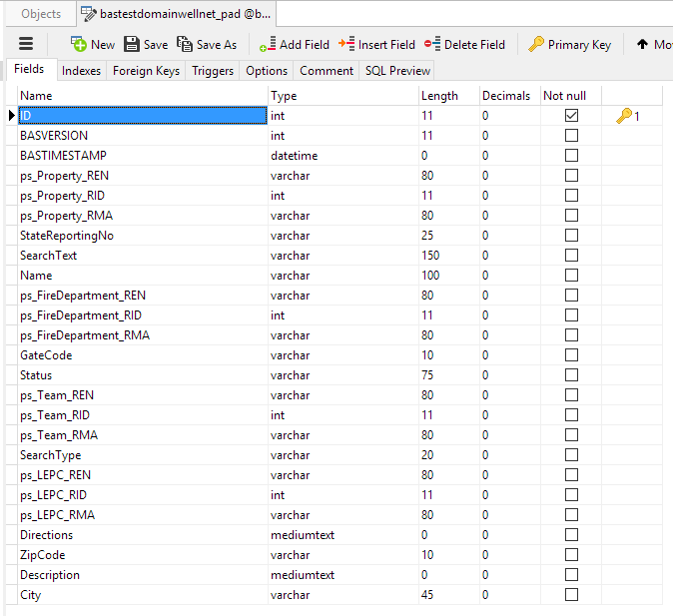Click the Name column header
The width and height of the screenshot is (673, 616).
point(143,95)
